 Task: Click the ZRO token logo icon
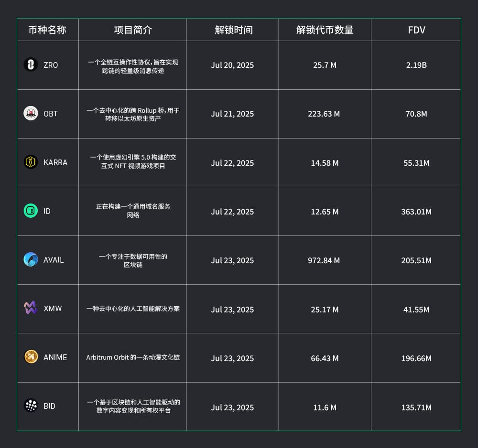tap(31, 64)
